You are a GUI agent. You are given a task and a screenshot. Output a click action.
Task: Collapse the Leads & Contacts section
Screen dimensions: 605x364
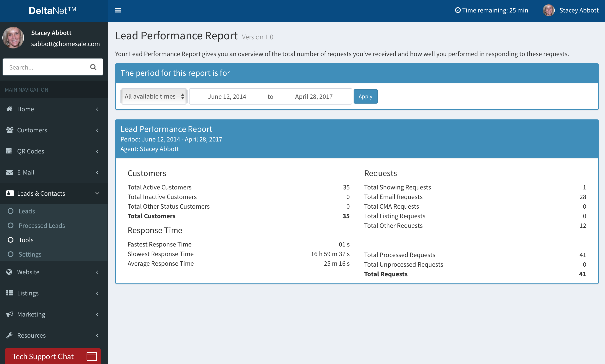[97, 193]
